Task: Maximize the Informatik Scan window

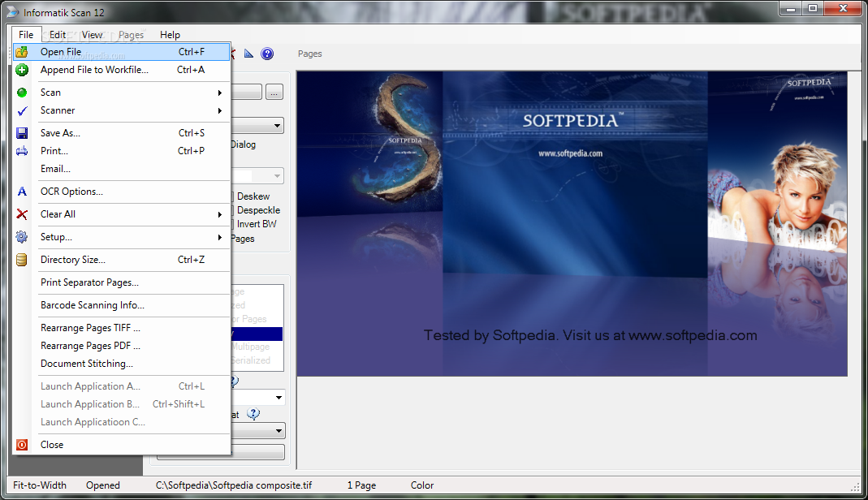Action: coord(813,8)
